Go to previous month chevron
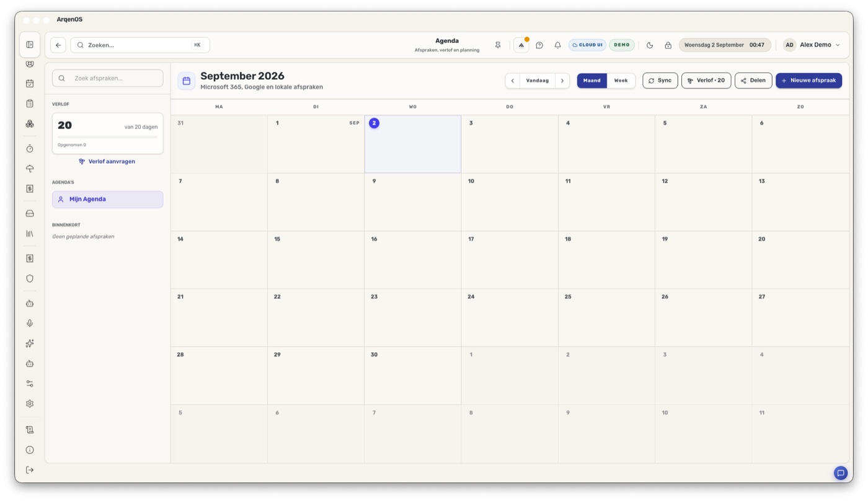 (513, 81)
